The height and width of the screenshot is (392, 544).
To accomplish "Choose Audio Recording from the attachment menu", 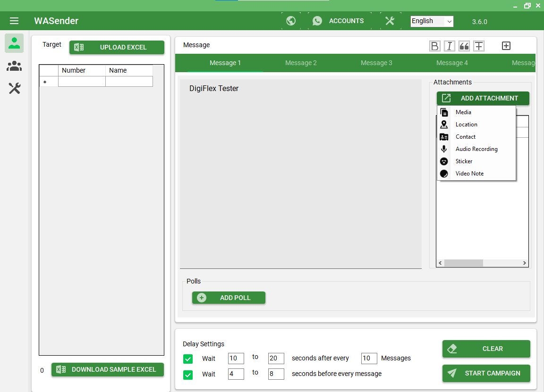I will (x=476, y=149).
